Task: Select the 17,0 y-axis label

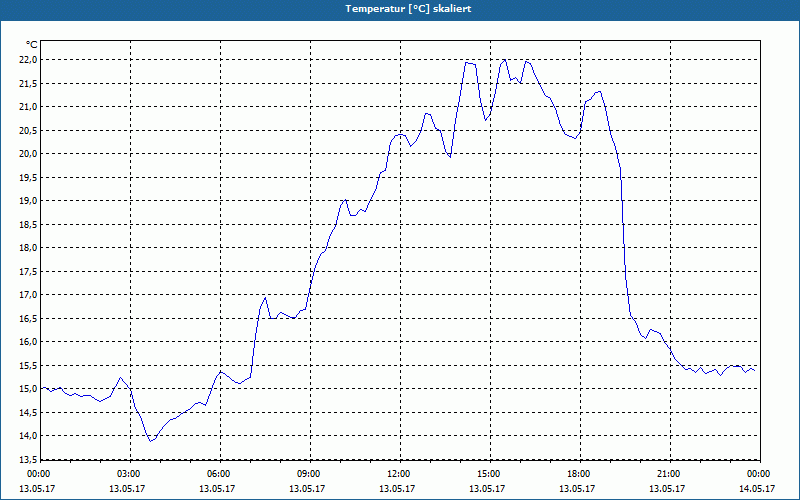Action: [x=29, y=294]
